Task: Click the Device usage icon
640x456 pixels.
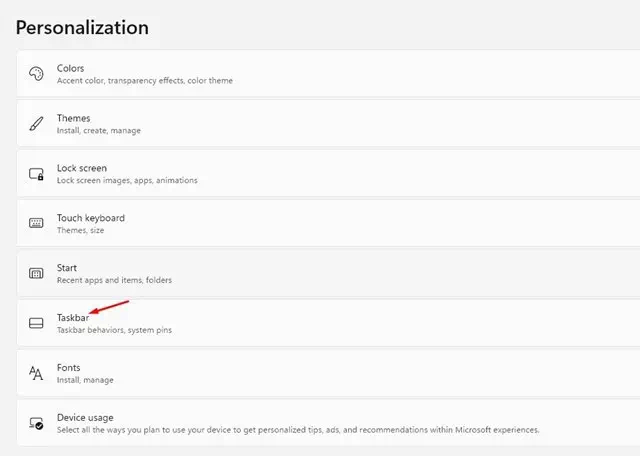Action: (36, 423)
